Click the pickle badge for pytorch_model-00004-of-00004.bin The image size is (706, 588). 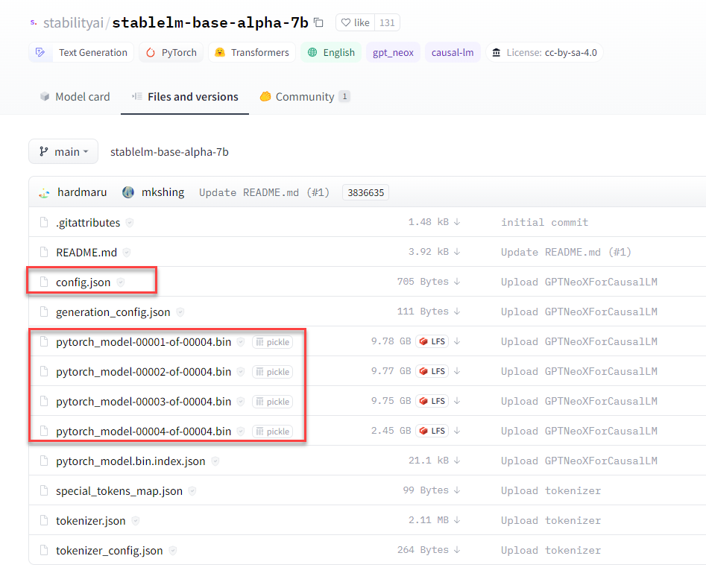(x=272, y=431)
